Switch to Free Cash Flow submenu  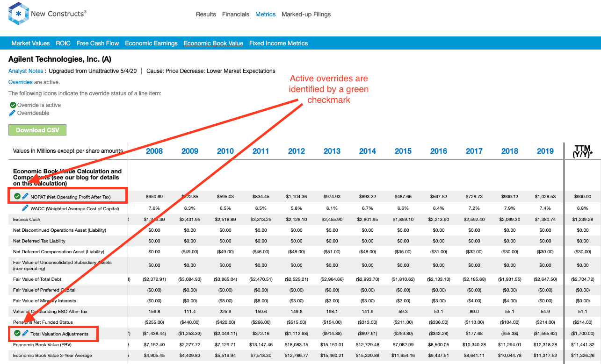coord(98,43)
